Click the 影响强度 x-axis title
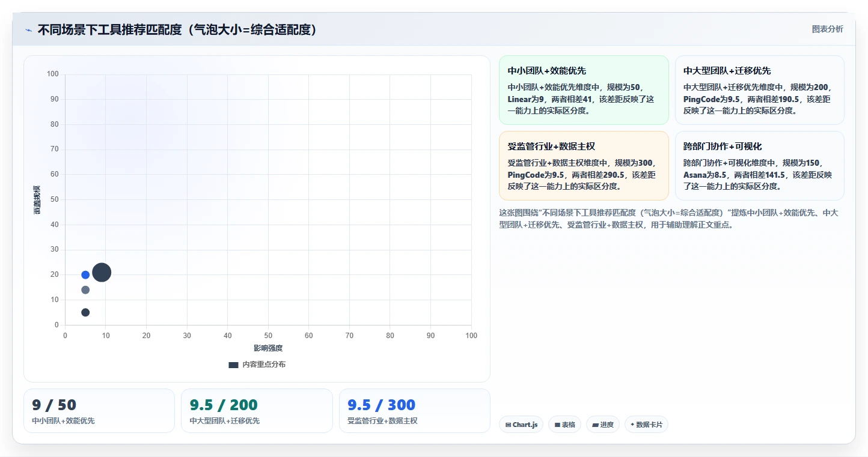Image resolution: width=868 pixels, height=457 pixels. click(x=268, y=348)
